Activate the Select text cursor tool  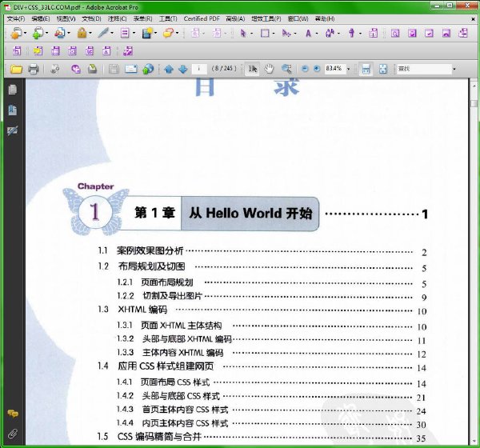point(252,70)
